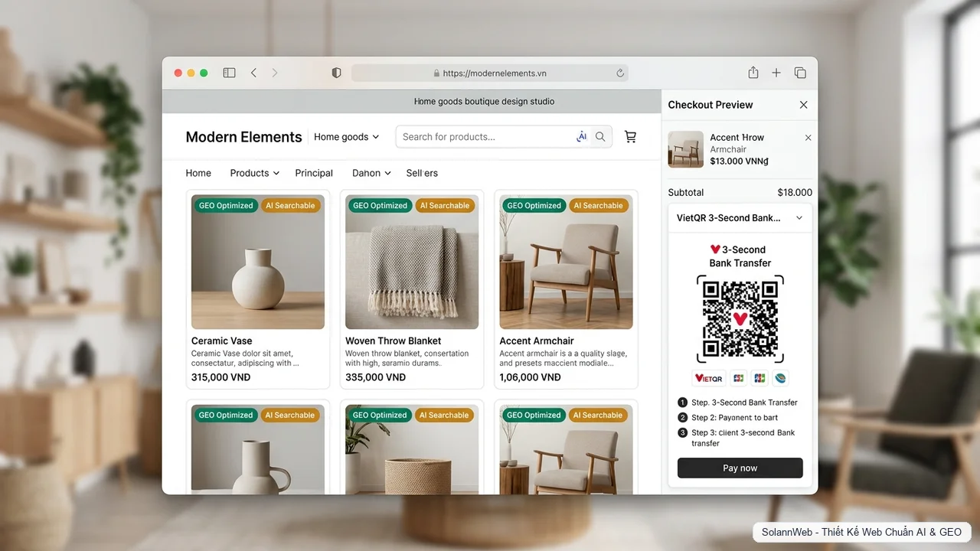Viewport: 980px width, 551px height.
Task: Click the AI Searchable badge on Woven Throw Blanket
Action: [x=445, y=206]
